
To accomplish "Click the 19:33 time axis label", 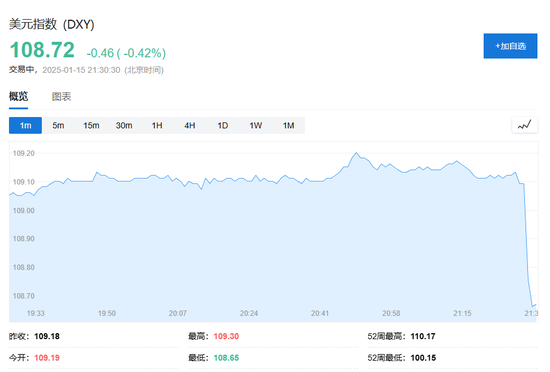I will click(36, 313).
